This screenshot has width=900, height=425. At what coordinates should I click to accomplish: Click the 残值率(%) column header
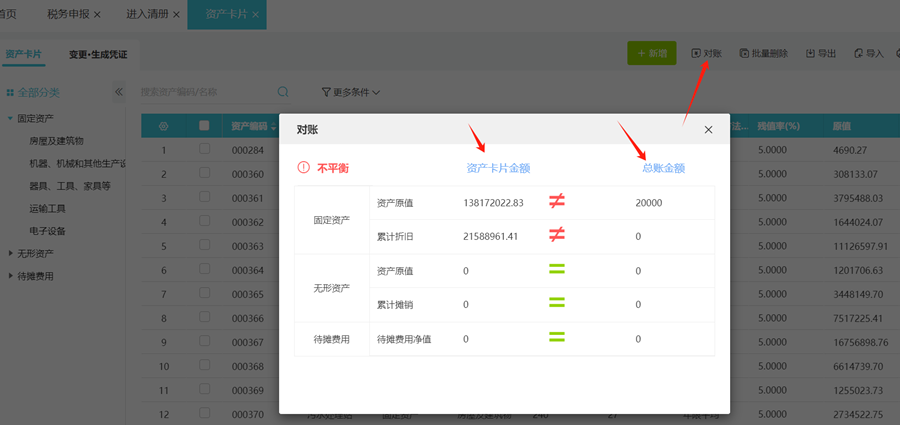point(779,126)
